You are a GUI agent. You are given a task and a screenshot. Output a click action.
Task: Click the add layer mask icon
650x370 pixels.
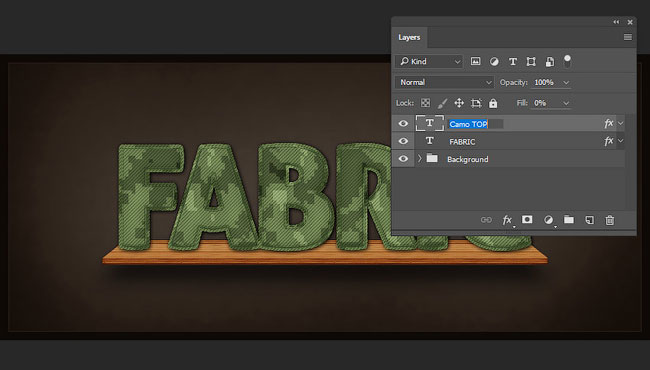pyautogui.click(x=527, y=220)
